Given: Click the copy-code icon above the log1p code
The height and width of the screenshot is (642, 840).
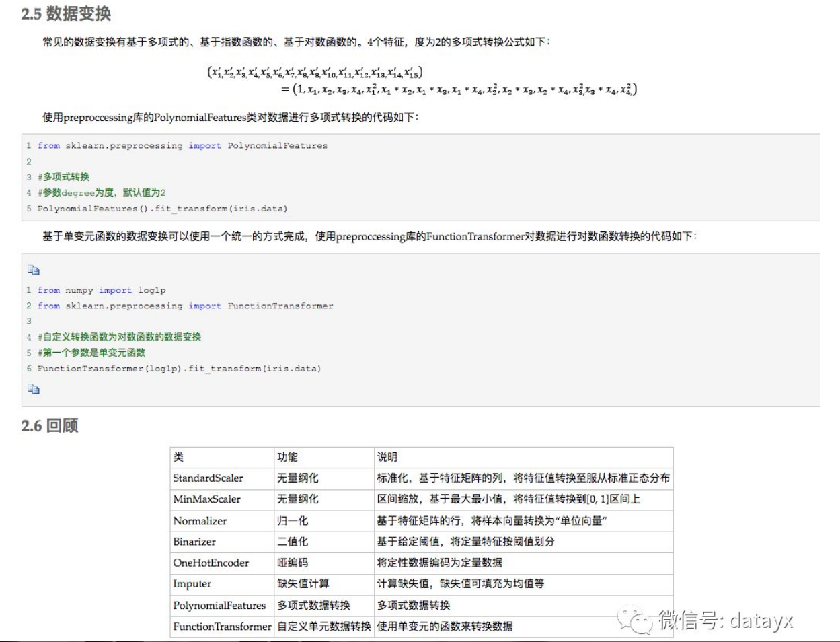Looking at the screenshot, I should (x=34, y=270).
